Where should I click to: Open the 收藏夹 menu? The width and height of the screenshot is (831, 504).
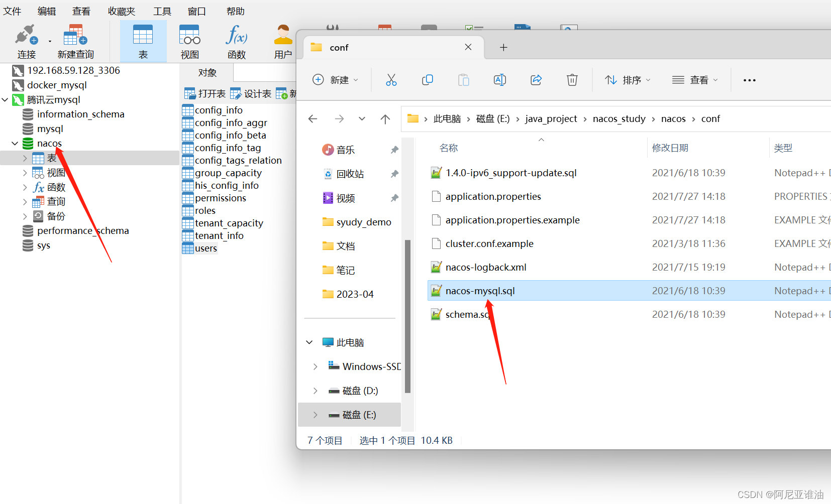pos(122,11)
